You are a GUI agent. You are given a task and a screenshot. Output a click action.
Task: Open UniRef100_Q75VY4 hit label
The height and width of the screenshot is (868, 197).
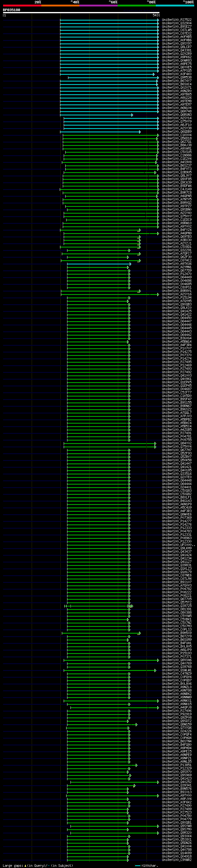(x=177, y=447)
